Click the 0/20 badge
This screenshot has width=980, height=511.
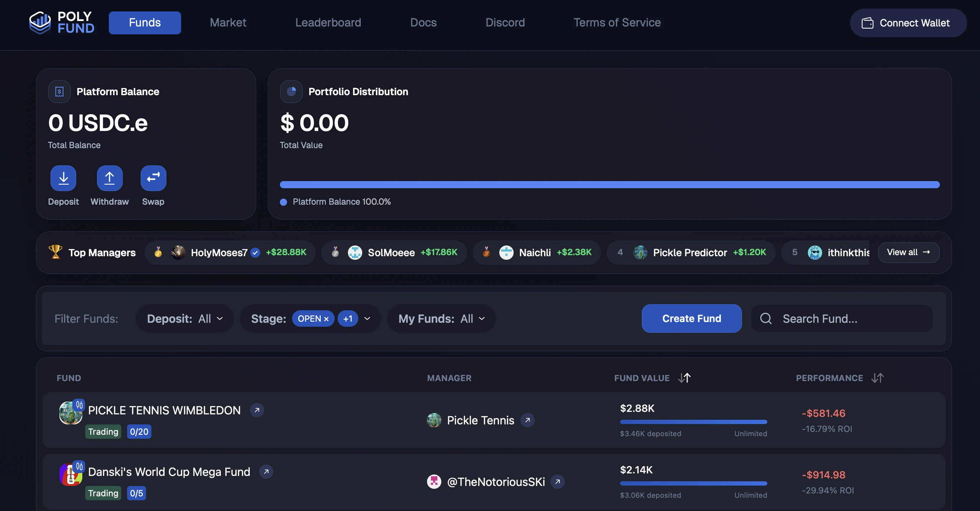pos(139,432)
